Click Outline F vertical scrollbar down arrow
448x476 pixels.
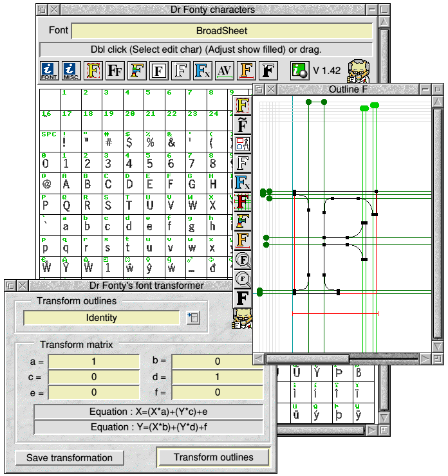(438, 347)
